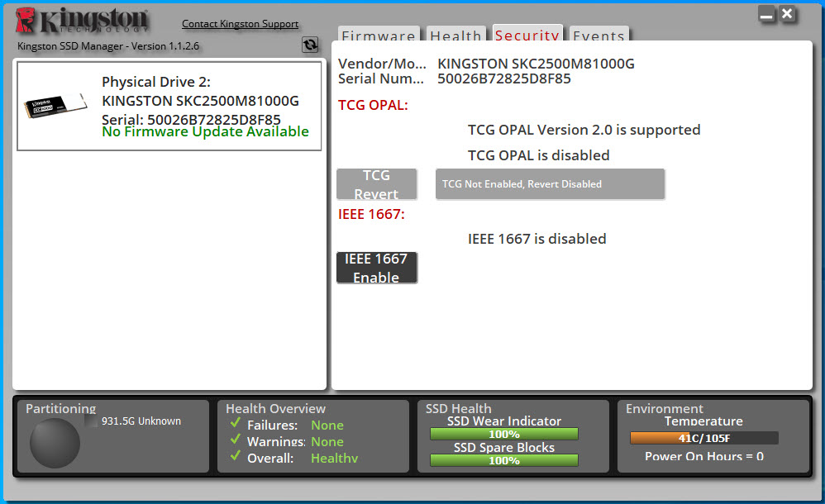Image resolution: width=825 pixels, height=504 pixels.
Task: Click the TCG Revert button
Action: [377, 184]
